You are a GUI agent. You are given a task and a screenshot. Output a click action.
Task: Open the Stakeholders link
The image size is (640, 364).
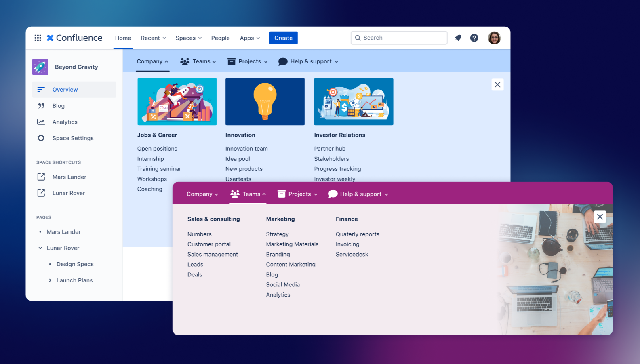tap(331, 159)
